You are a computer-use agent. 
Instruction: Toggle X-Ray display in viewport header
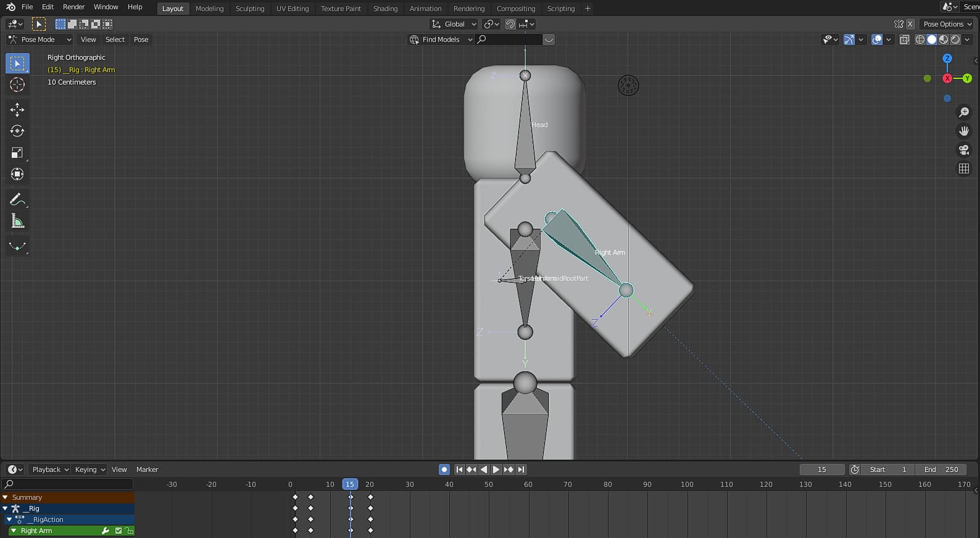point(904,39)
